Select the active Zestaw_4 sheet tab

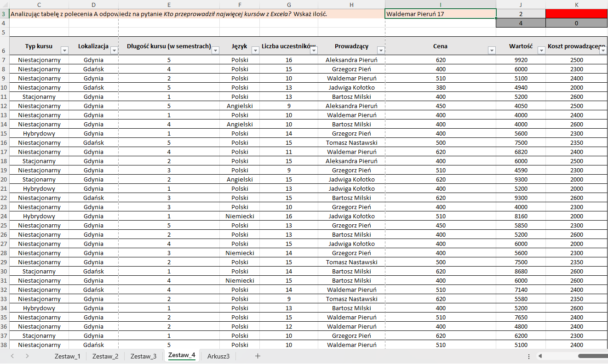(182, 356)
